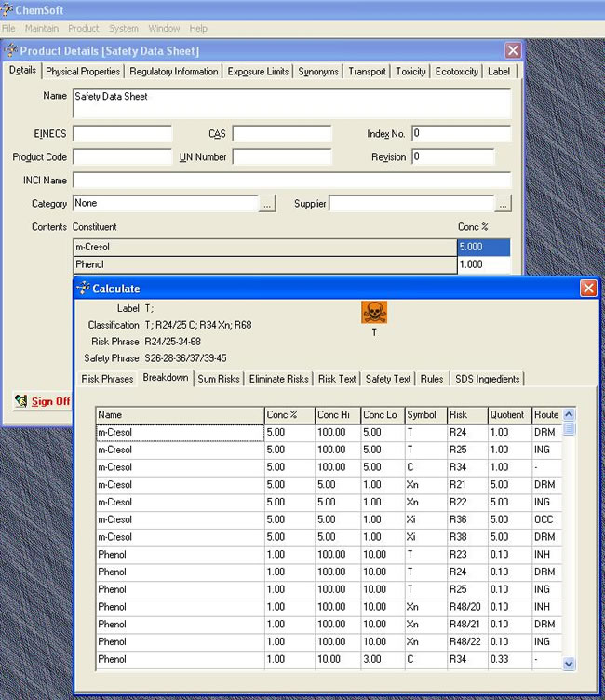The height and width of the screenshot is (700, 605).
Task: Show the Safety Text tab
Action: pyautogui.click(x=388, y=379)
